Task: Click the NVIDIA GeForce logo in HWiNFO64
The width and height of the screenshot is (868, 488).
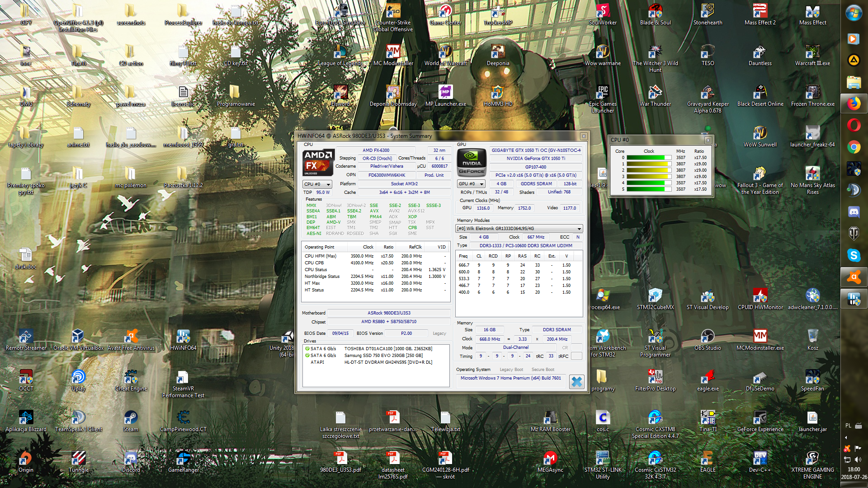Action: tap(472, 163)
